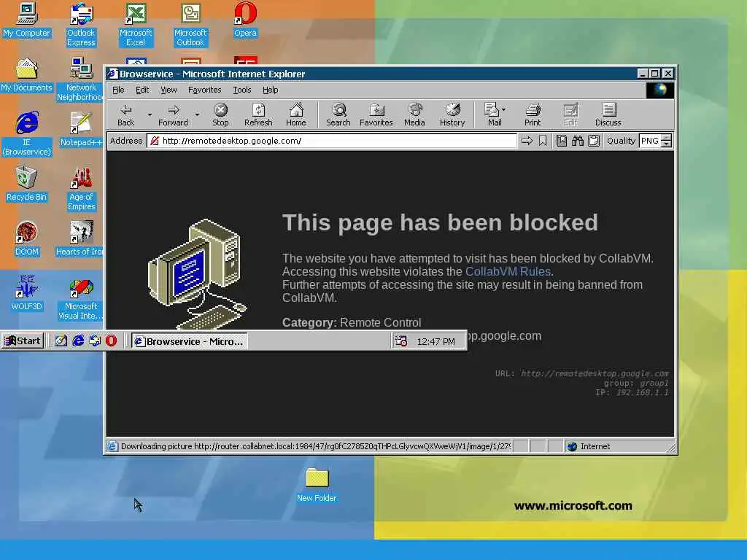Select the Recycle Bin icon
Viewport: 747px width, 560px height.
tap(26, 184)
